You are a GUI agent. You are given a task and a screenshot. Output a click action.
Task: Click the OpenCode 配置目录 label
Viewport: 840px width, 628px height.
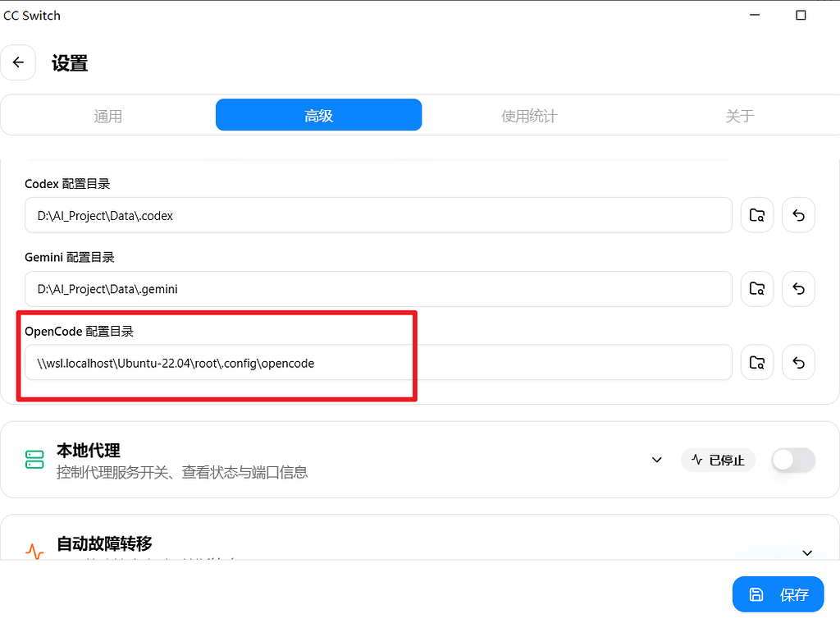80,332
